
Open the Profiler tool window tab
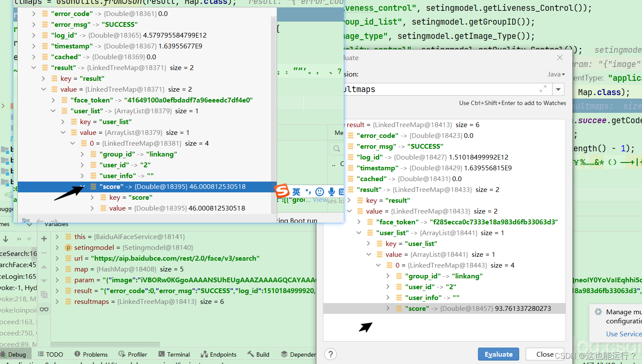(x=133, y=354)
